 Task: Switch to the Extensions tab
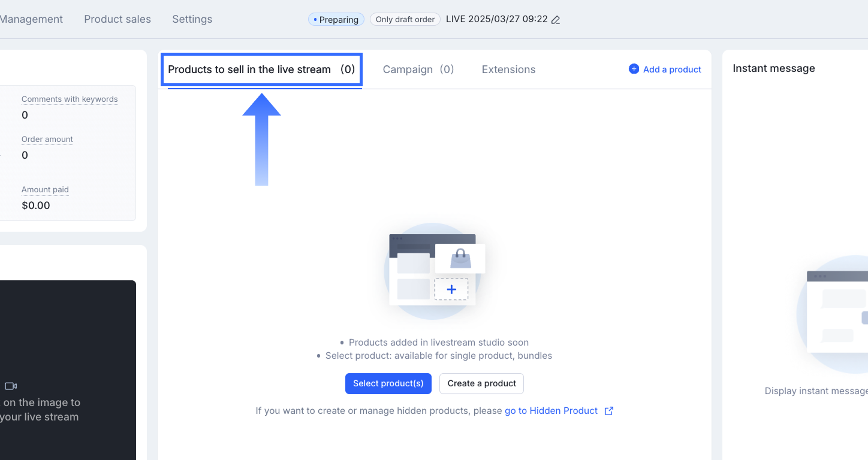(508, 69)
